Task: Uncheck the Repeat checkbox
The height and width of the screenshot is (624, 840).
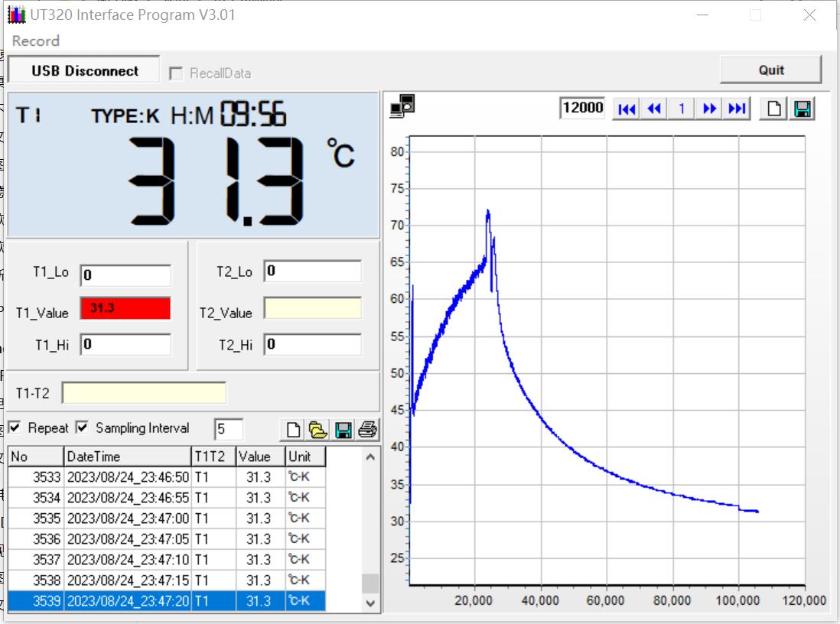Action: click(15, 427)
